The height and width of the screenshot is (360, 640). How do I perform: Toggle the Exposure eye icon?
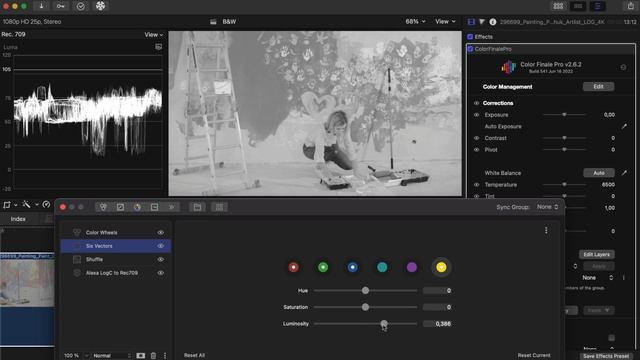[476, 115]
